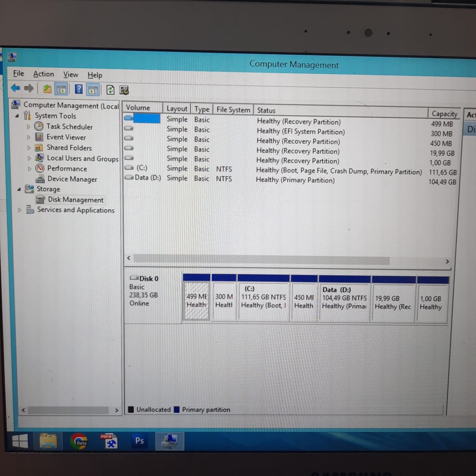476x476 pixels.
Task: Click the Task Scheduler clock icon
Action: [x=39, y=126]
